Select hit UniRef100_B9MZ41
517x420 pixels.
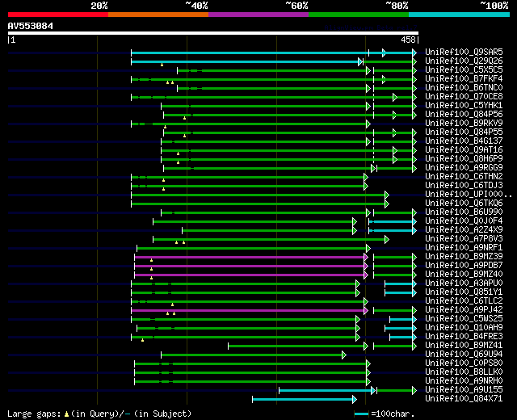click(464, 346)
